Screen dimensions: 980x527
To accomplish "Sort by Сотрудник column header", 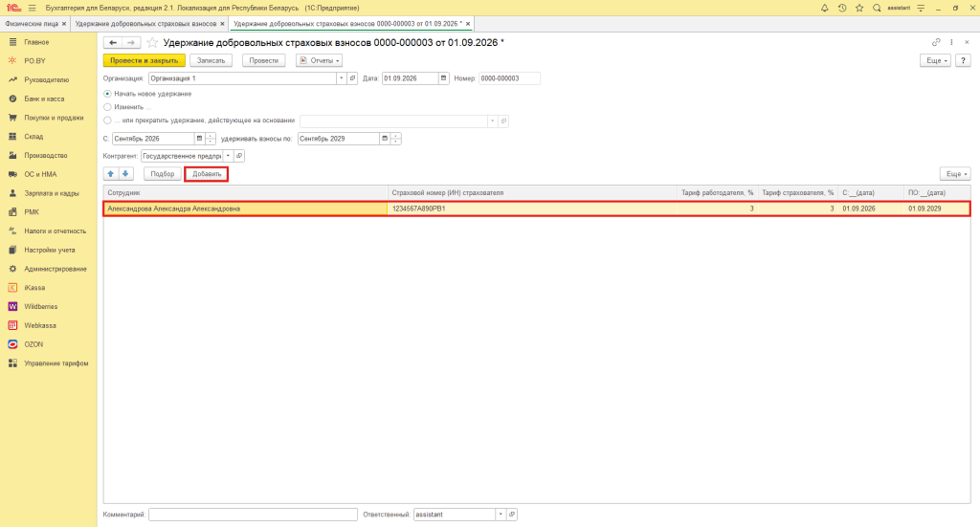I will click(246, 193).
